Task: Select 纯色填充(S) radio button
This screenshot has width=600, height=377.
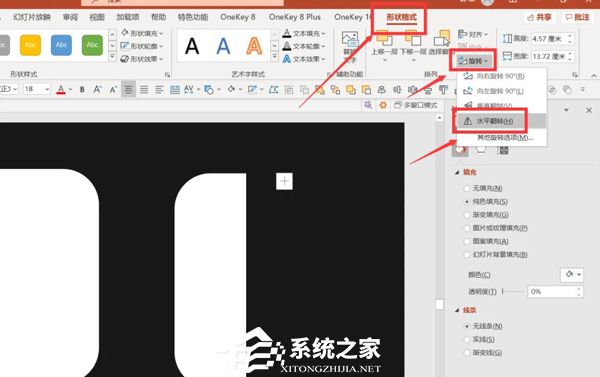Action: 466,202
